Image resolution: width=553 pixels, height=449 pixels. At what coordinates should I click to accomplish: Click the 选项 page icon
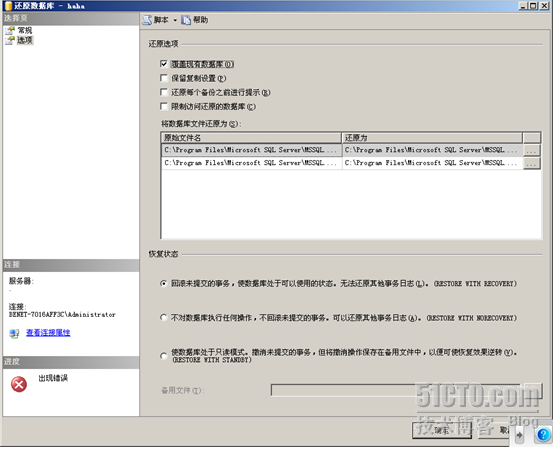(x=10, y=40)
